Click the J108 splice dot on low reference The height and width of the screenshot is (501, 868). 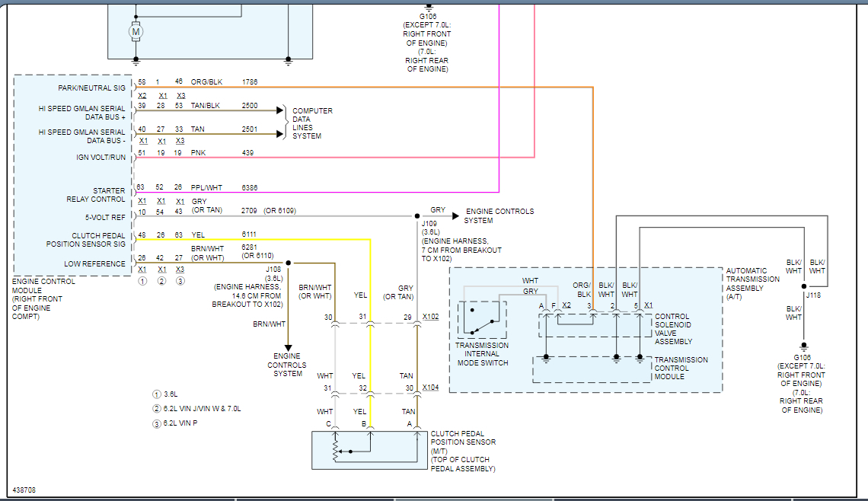coord(288,262)
